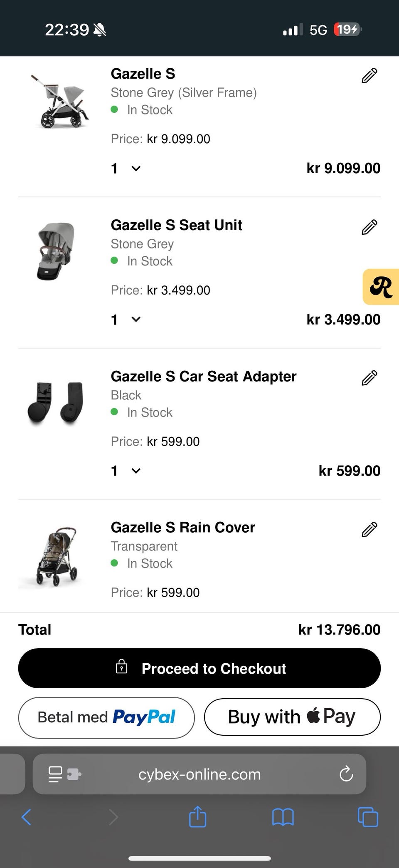
Task: Choose Buy with Apple Pay
Action: pyautogui.click(x=292, y=717)
